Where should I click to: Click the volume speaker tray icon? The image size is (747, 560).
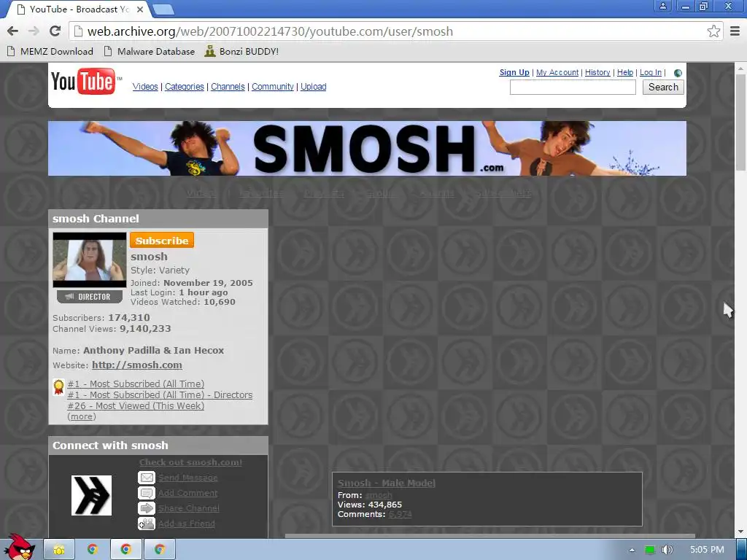(x=667, y=550)
